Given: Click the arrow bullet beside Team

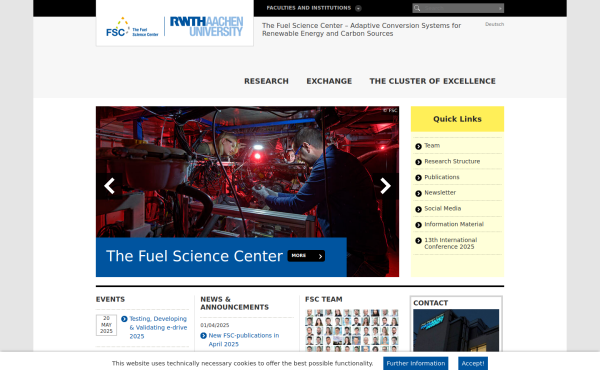Looking at the screenshot, I should [418, 146].
